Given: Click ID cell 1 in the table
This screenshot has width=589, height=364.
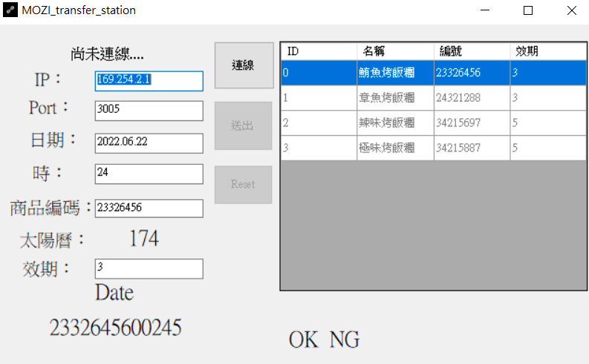Looking at the screenshot, I should [x=319, y=97].
